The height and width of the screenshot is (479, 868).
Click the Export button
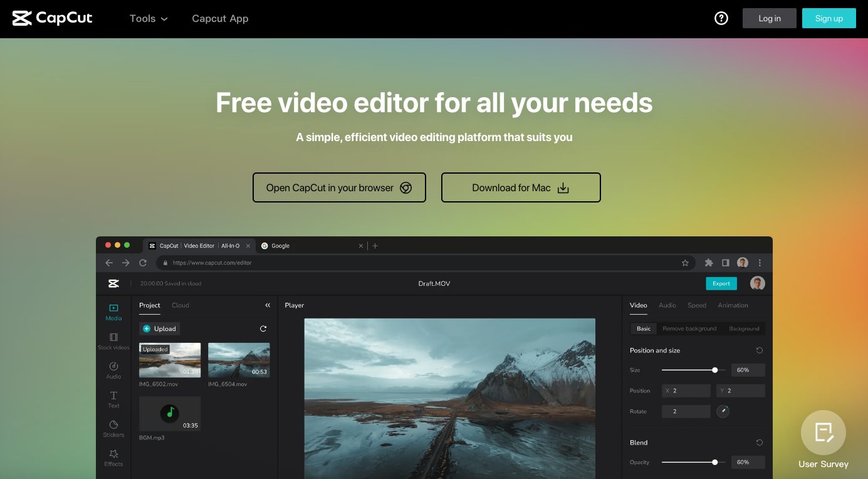coord(721,283)
